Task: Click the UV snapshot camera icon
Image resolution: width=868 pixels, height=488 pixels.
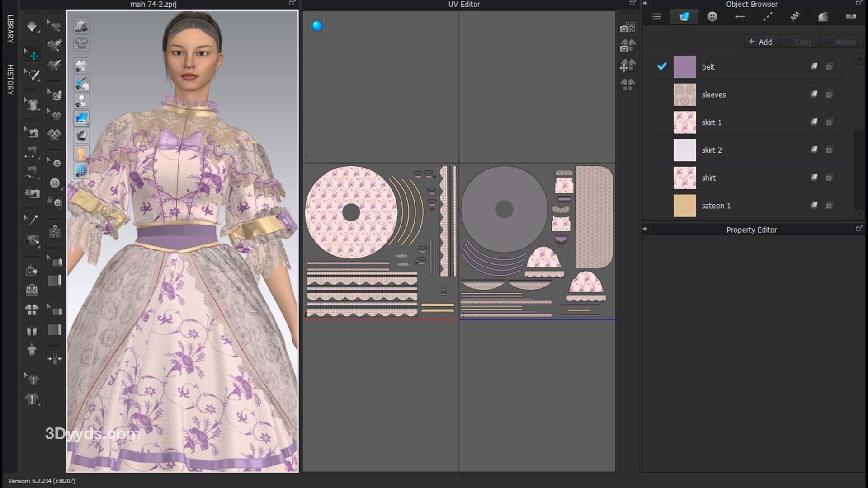Action: (627, 28)
